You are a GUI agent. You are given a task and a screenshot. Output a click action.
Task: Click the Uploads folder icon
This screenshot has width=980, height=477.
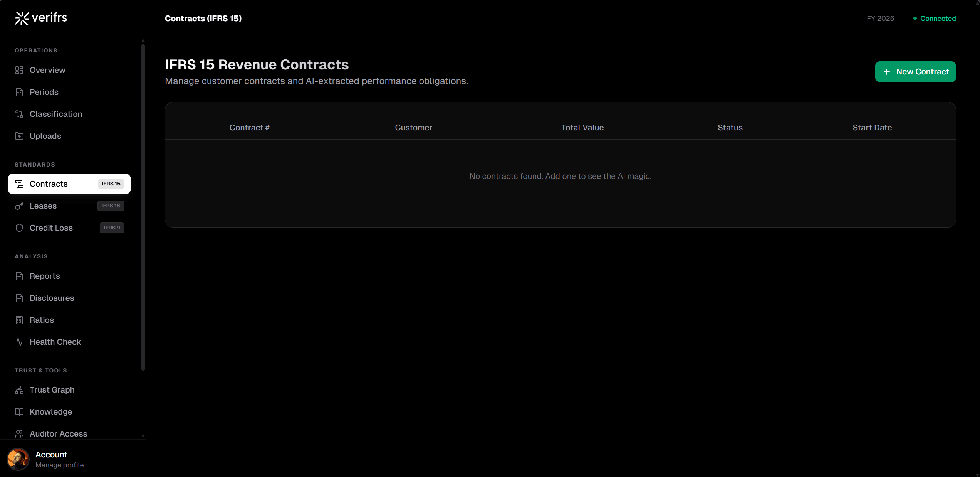19,136
